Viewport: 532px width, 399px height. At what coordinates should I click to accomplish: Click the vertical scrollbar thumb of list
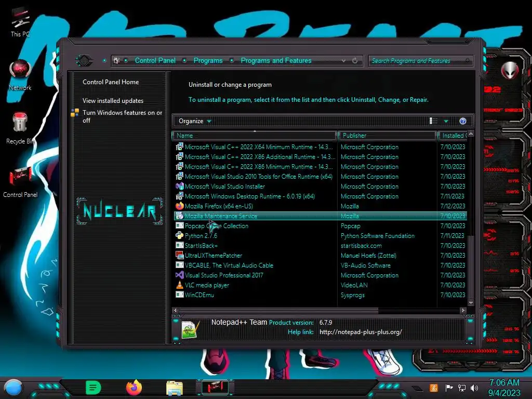[x=471, y=267]
